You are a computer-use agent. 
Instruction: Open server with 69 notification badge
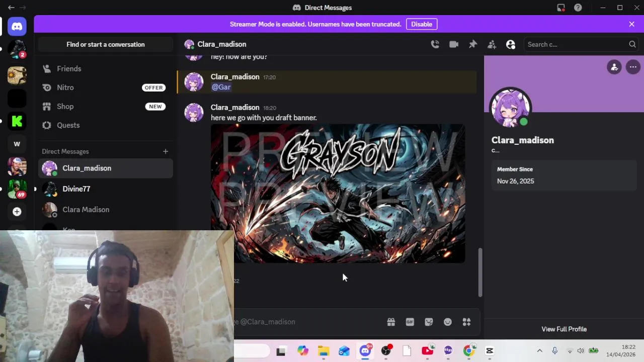(17, 189)
